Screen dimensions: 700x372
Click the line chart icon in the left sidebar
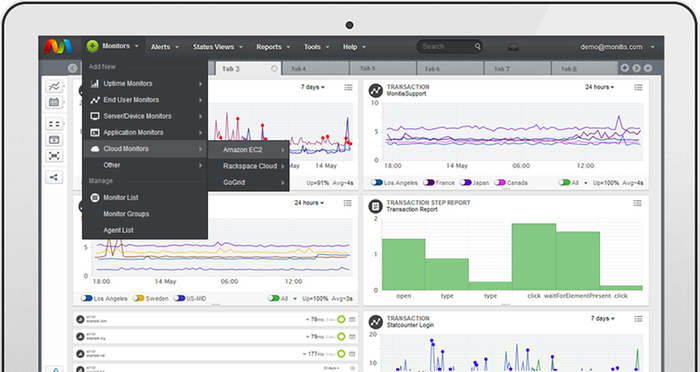(x=54, y=86)
